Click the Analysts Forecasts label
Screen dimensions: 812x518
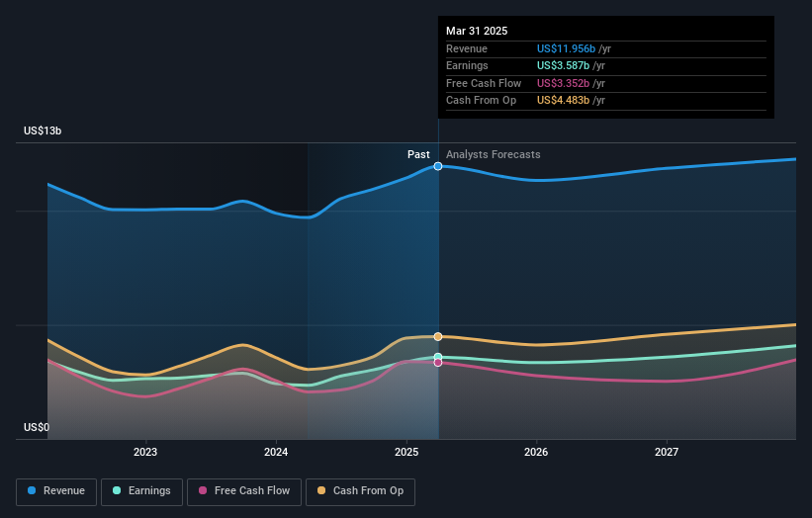tap(493, 155)
